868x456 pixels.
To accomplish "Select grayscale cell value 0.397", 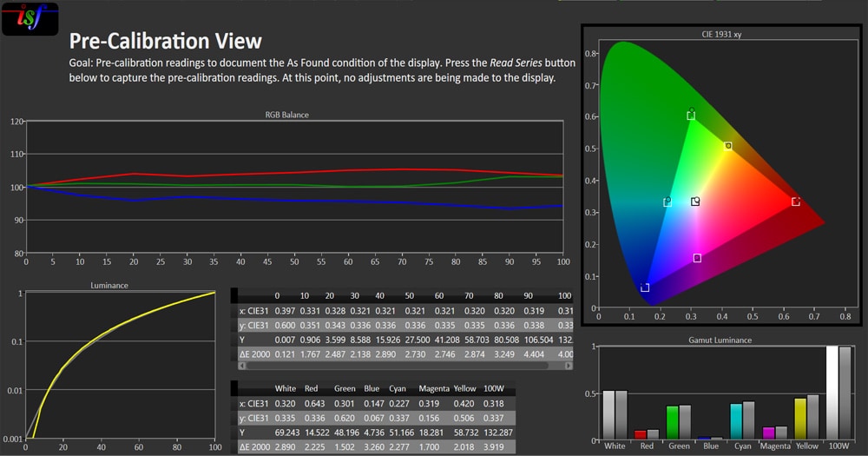I will coord(285,311).
